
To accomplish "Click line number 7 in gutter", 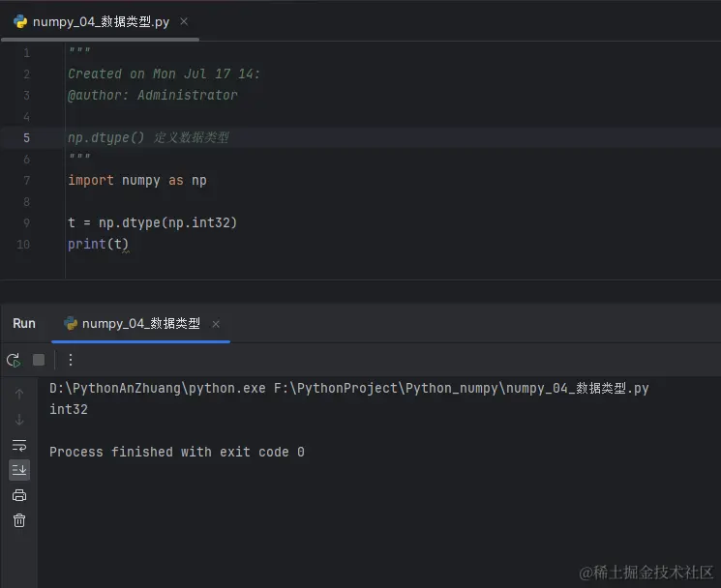I will pos(26,181).
